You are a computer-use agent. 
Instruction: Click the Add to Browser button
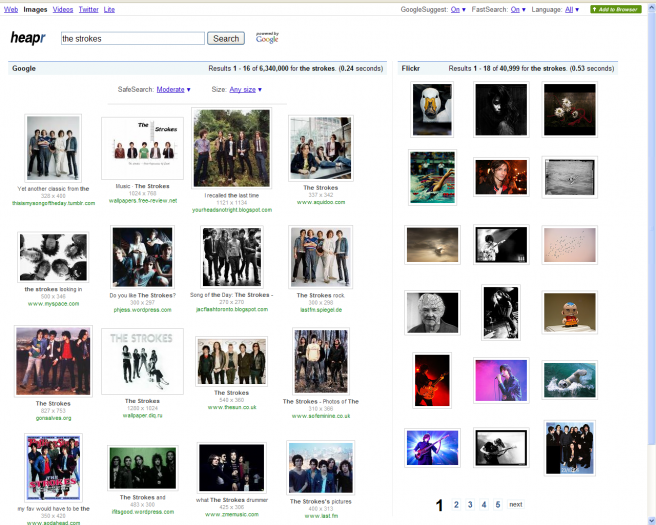615,9
